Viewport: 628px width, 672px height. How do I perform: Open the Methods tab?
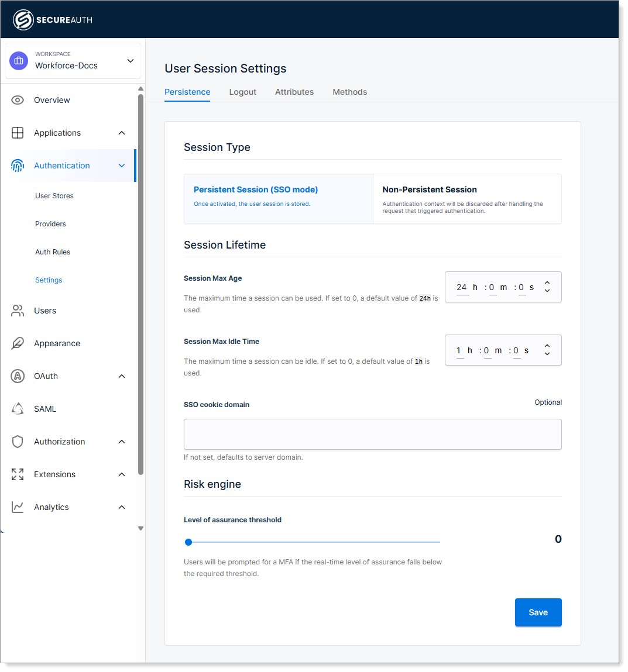[x=349, y=92]
